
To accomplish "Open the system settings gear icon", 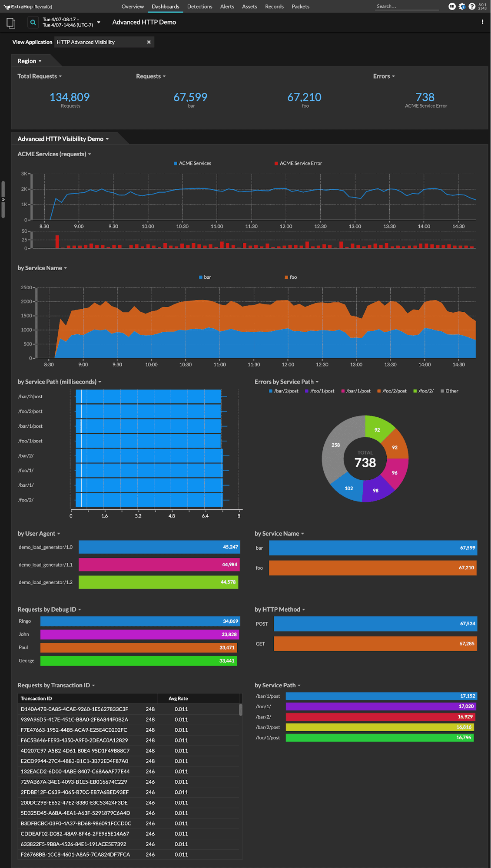I will point(462,7).
